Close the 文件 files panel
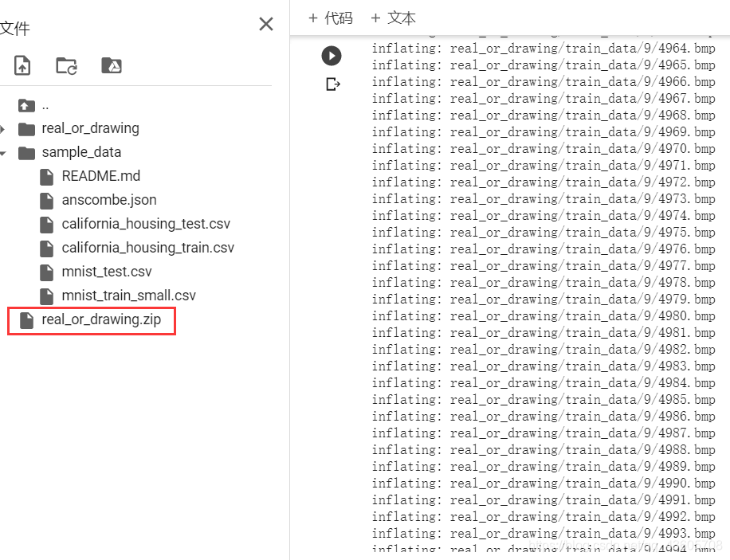 [x=266, y=24]
